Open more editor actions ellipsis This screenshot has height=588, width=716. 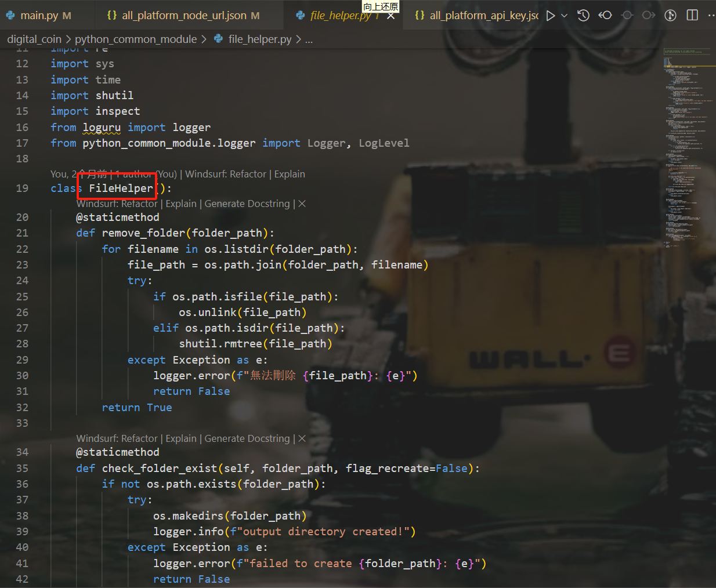(711, 16)
